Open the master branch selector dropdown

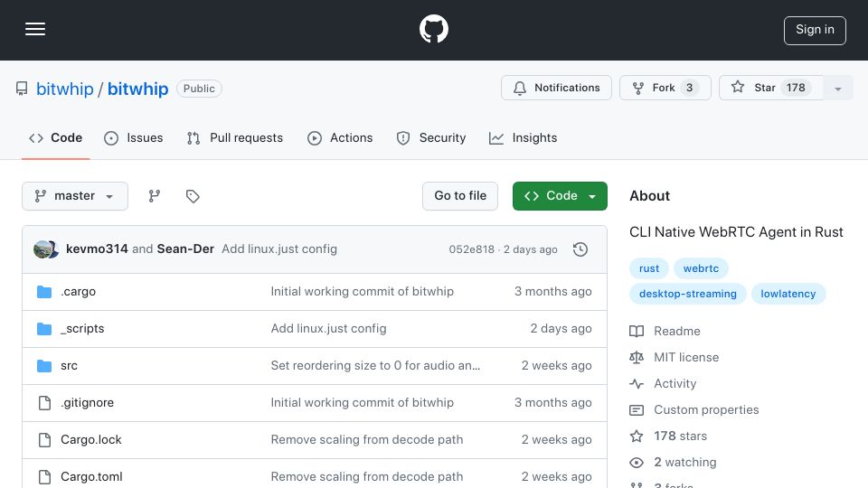point(75,196)
